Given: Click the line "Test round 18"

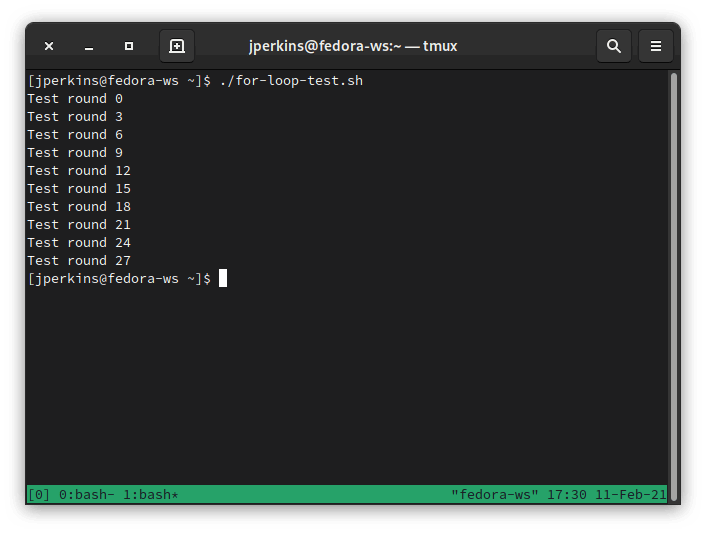Looking at the screenshot, I should (79, 207).
